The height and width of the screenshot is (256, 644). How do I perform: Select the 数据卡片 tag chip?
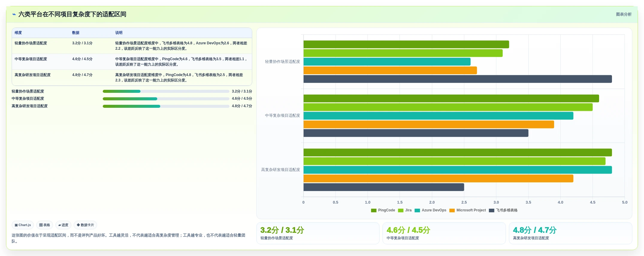pos(85,225)
